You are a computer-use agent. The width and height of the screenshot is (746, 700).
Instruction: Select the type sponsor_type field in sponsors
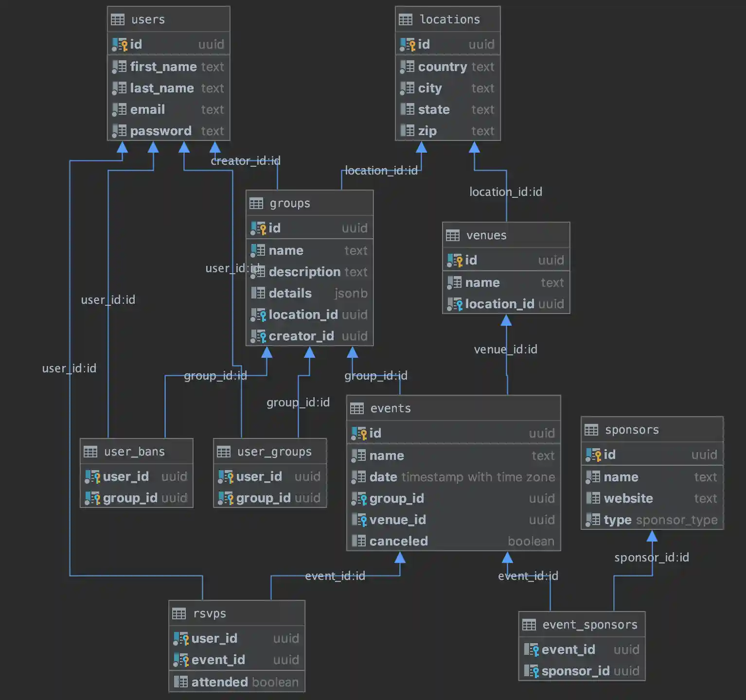pos(618,520)
